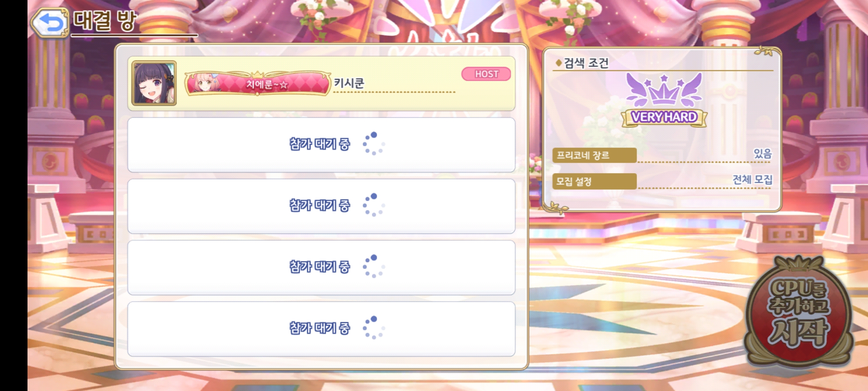Change the 전체 모집 recruitment value

pyautogui.click(x=752, y=180)
